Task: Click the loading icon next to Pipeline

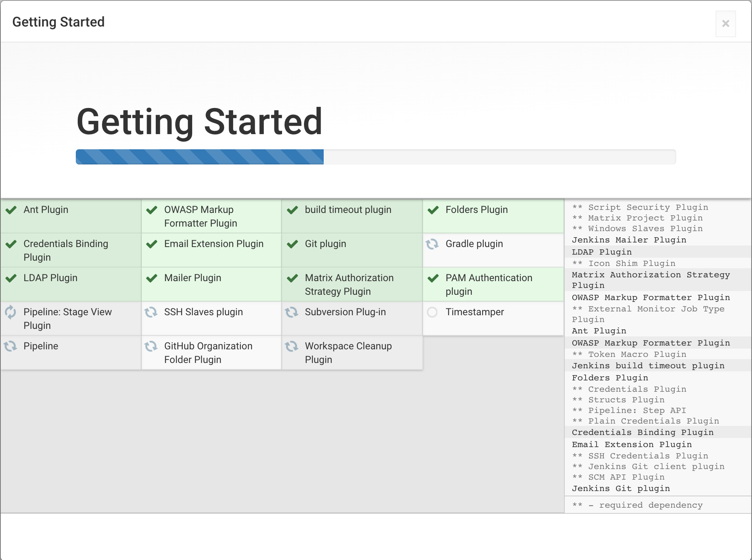Action: (11, 346)
